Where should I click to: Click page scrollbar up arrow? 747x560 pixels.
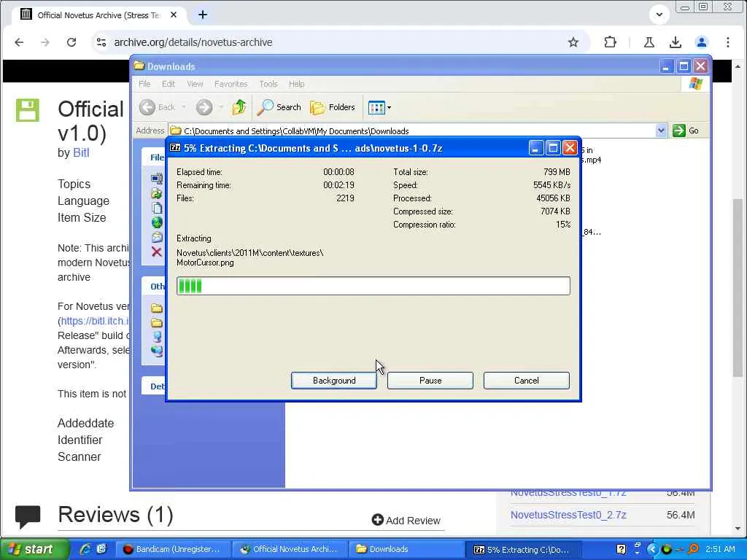738,66
